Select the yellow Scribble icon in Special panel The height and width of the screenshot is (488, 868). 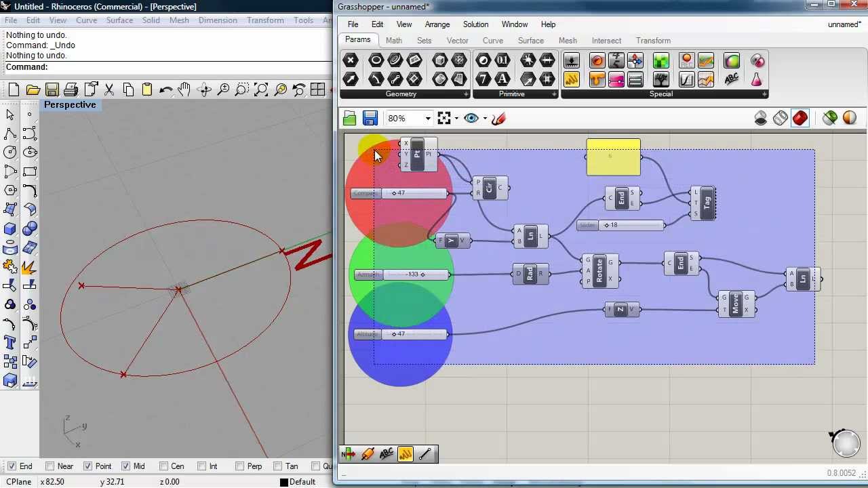[571, 79]
